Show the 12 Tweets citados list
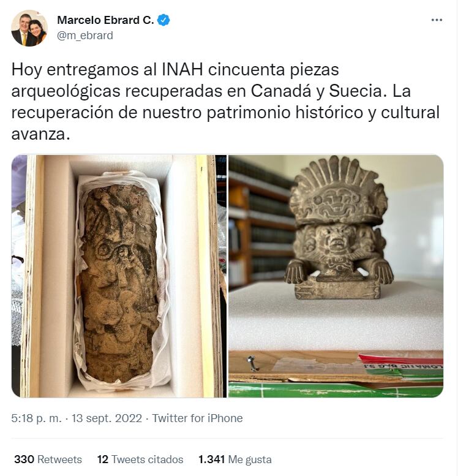The image size is (458, 476). (140, 459)
